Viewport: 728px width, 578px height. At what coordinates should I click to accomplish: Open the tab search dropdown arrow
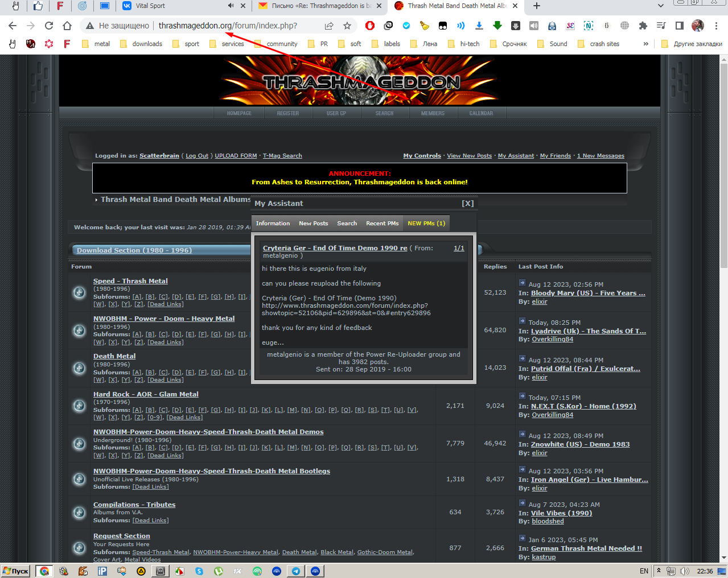click(660, 6)
